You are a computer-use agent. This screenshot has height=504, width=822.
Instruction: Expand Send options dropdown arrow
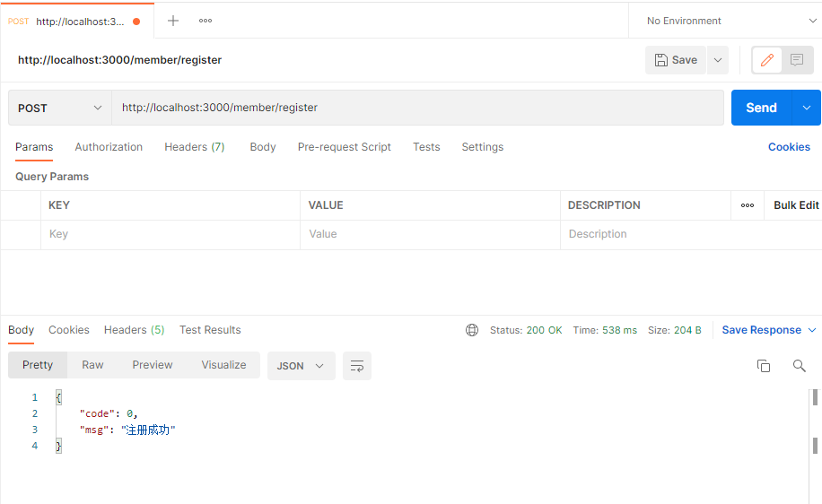[x=806, y=108]
